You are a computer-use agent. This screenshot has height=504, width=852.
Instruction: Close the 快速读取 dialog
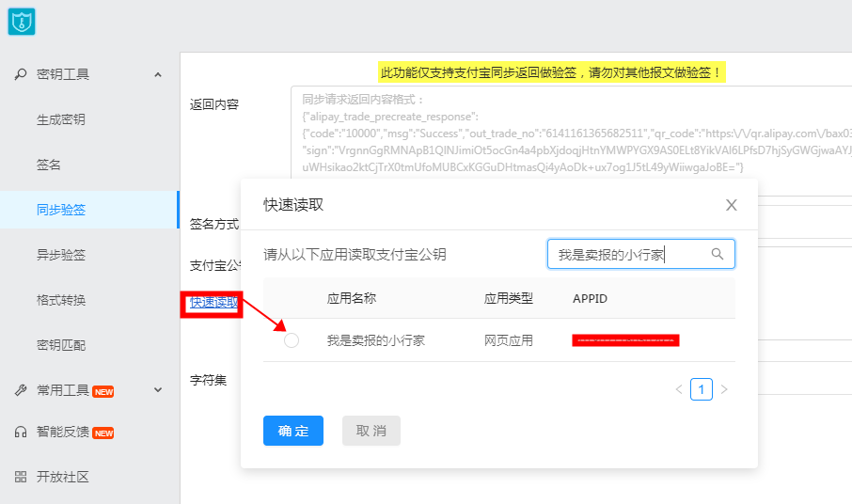732,205
